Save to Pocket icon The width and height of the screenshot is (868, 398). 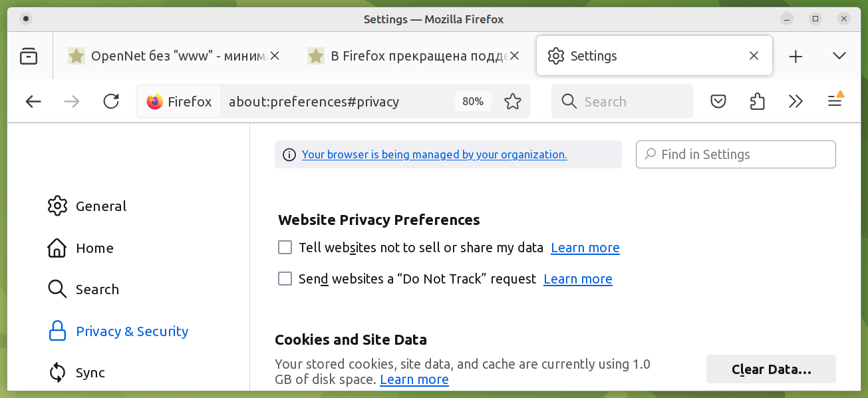(718, 101)
